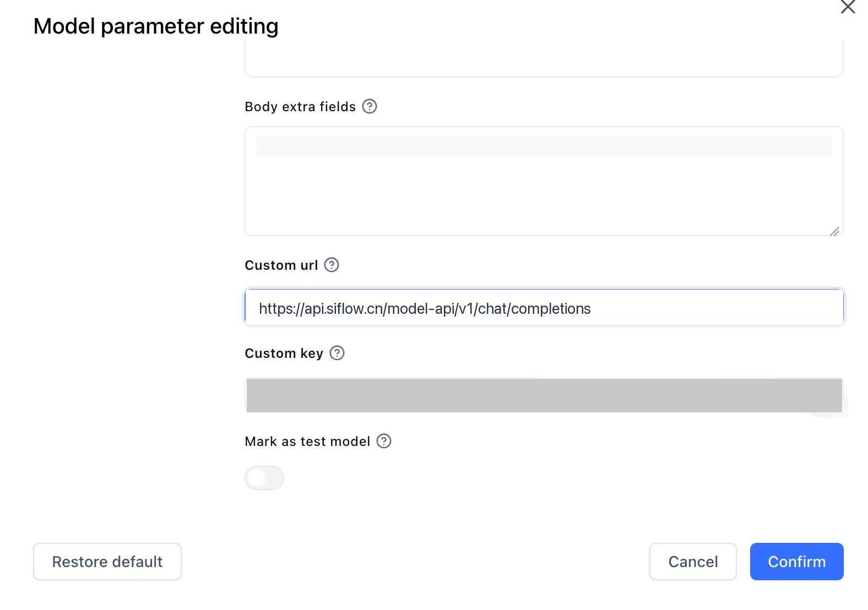Click empty area below highlighted line in Body extra fields
The height and width of the screenshot is (610, 868).
(544, 195)
